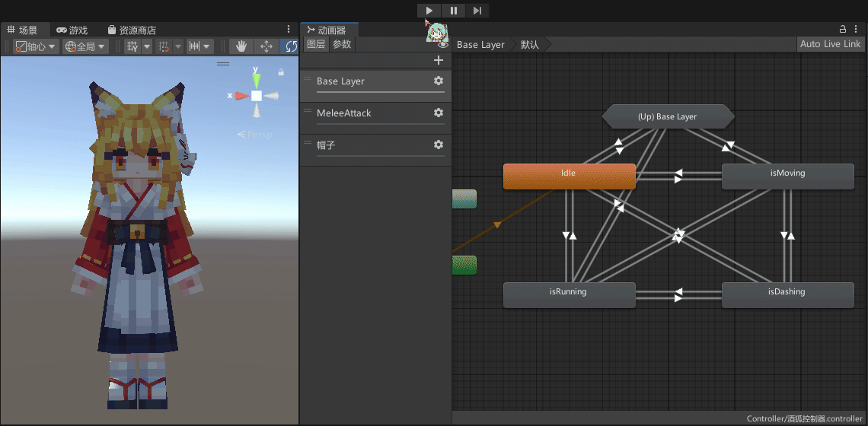Expand the grid snapping dropdown arrow
The image size is (868, 426).
tap(178, 46)
